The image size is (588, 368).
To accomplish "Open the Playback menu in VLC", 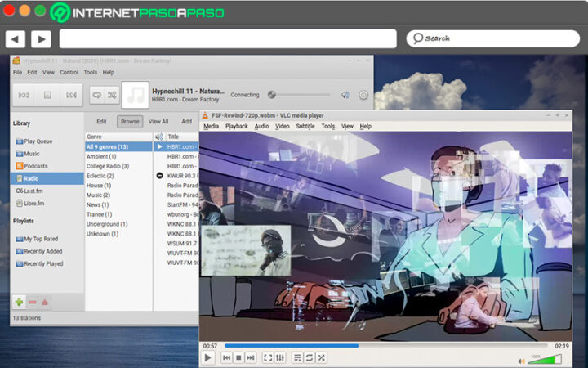I will tap(236, 127).
